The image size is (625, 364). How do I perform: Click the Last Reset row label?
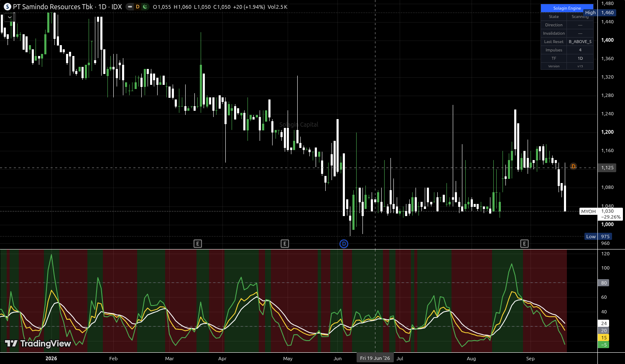click(x=554, y=42)
